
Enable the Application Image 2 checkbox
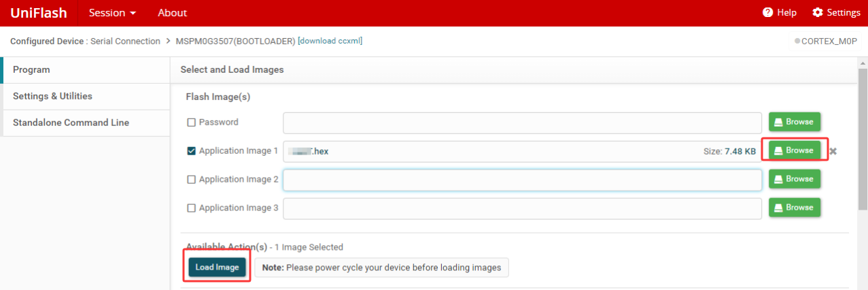click(192, 180)
